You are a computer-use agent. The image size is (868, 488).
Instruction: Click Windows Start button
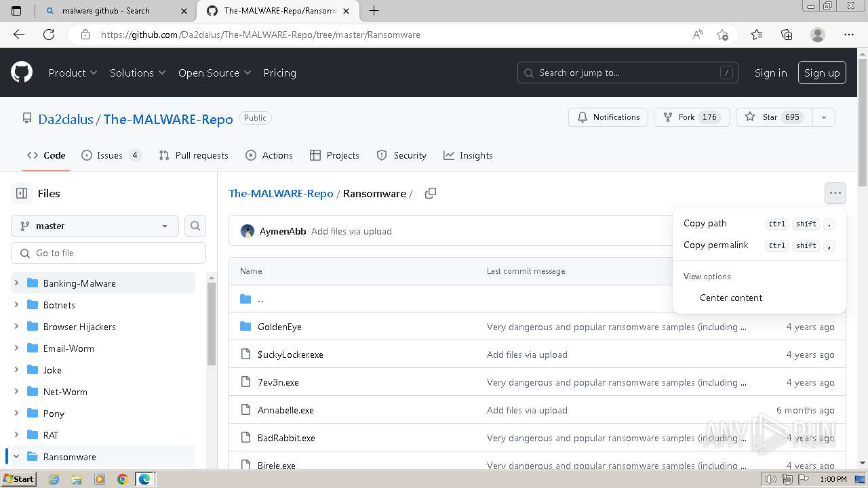pyautogui.click(x=18, y=479)
